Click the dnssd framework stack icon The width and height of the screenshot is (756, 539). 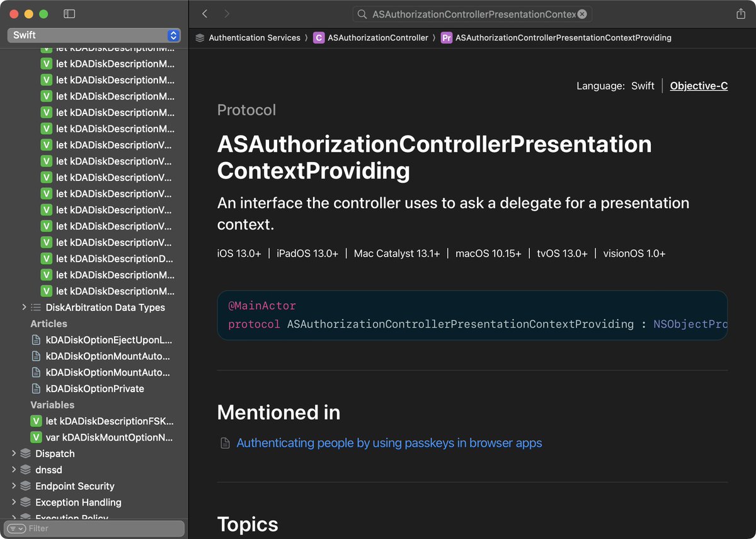[x=25, y=470]
